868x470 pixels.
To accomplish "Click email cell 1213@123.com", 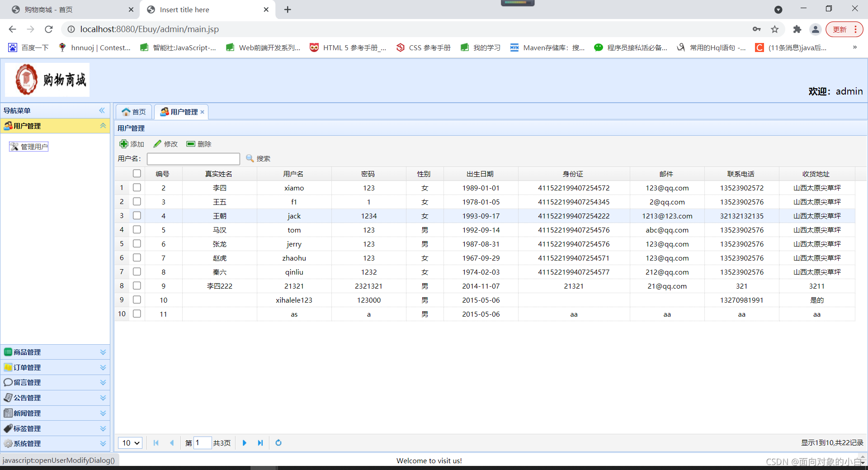I will [x=667, y=216].
